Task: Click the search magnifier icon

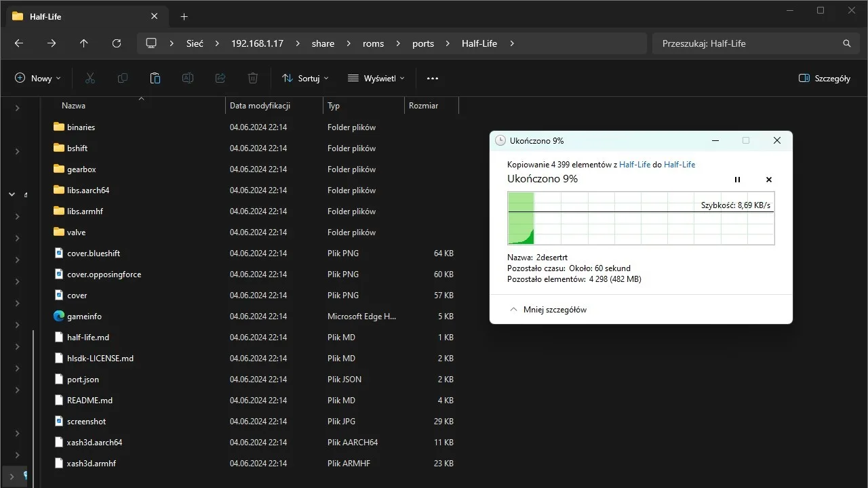Action: pos(846,43)
